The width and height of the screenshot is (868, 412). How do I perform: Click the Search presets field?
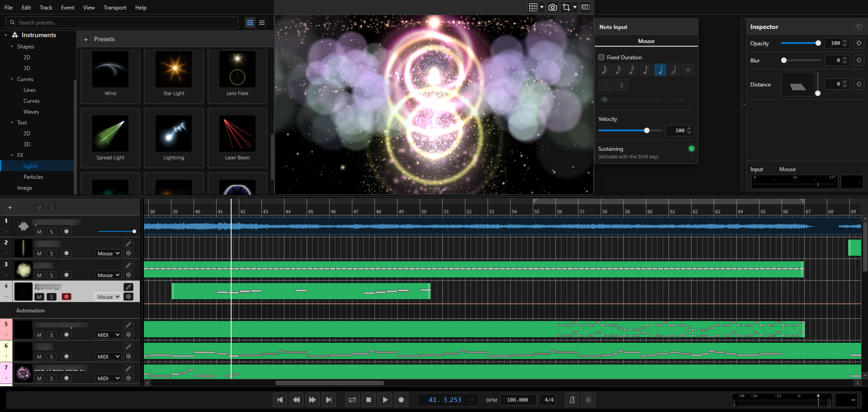tap(122, 23)
